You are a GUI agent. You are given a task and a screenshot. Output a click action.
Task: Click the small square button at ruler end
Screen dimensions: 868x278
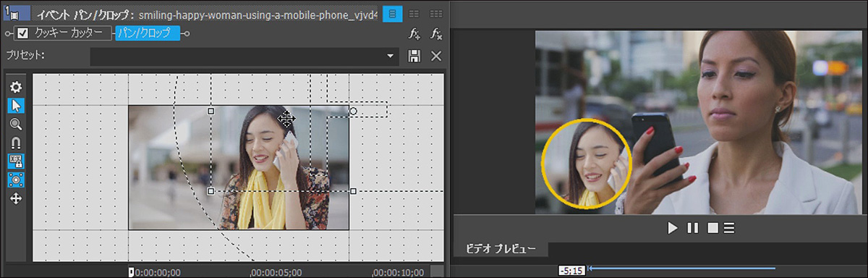coord(436,271)
